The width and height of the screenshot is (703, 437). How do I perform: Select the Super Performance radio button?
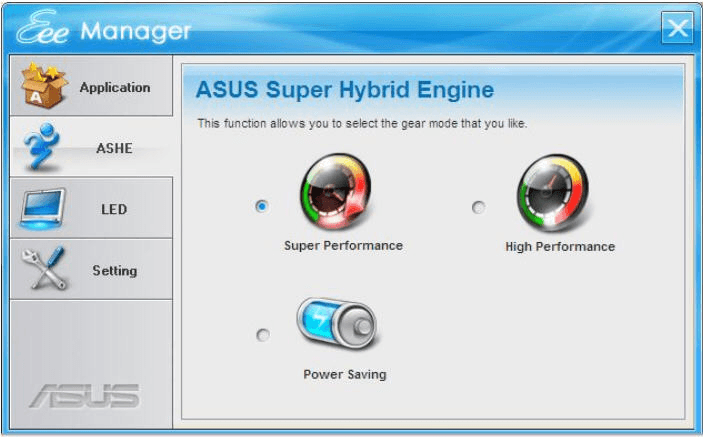coord(262,206)
